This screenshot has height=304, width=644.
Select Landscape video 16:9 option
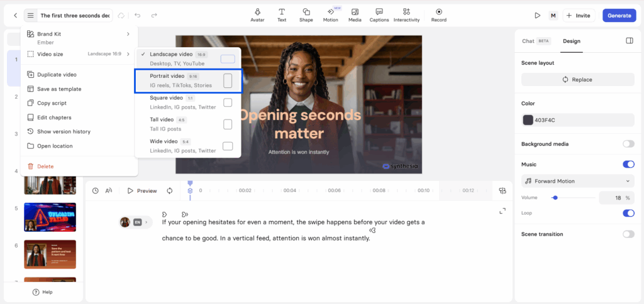188,58
